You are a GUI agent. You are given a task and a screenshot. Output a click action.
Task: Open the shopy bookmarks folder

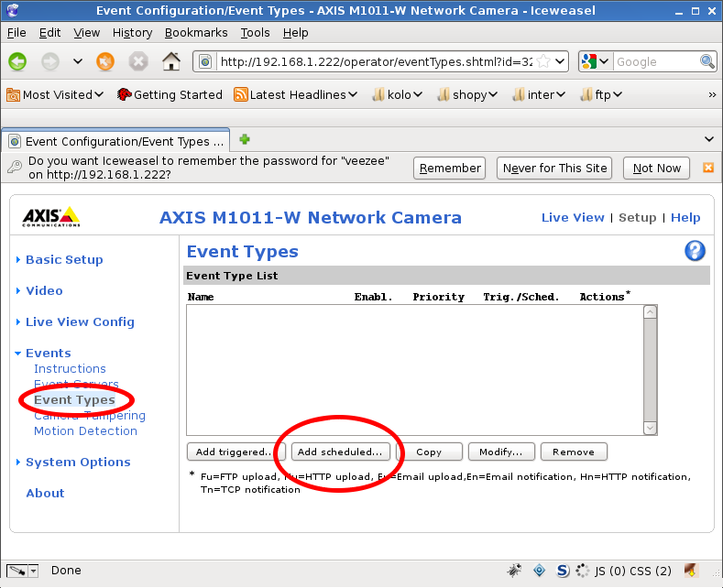click(x=467, y=94)
